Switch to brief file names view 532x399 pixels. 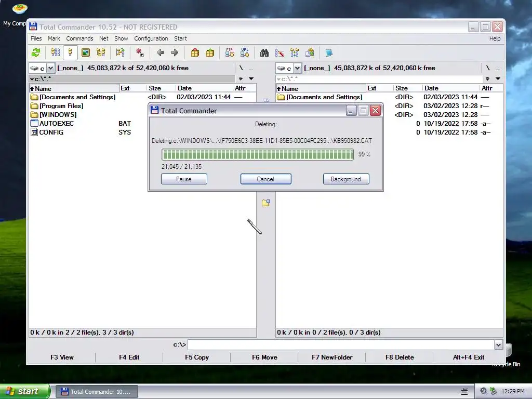pyautogui.click(x=55, y=52)
